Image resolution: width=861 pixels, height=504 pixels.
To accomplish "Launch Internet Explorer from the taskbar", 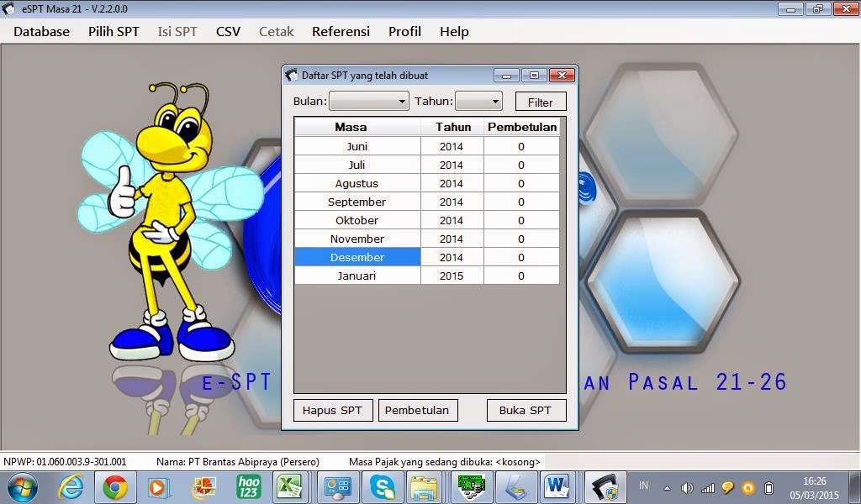I will [70, 486].
